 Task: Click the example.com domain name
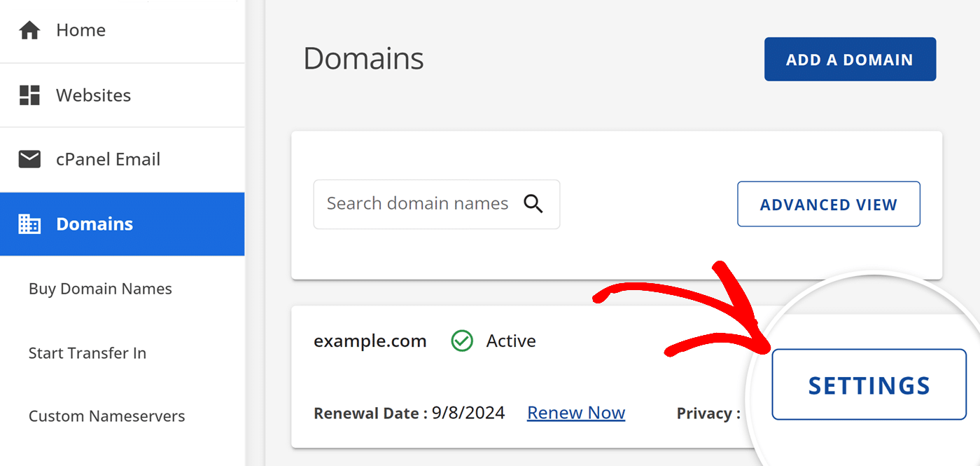coord(370,341)
